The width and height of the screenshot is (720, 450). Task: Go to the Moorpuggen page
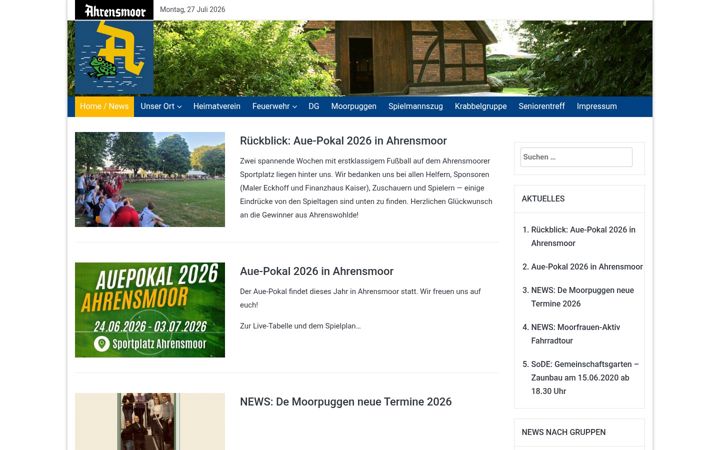354,106
